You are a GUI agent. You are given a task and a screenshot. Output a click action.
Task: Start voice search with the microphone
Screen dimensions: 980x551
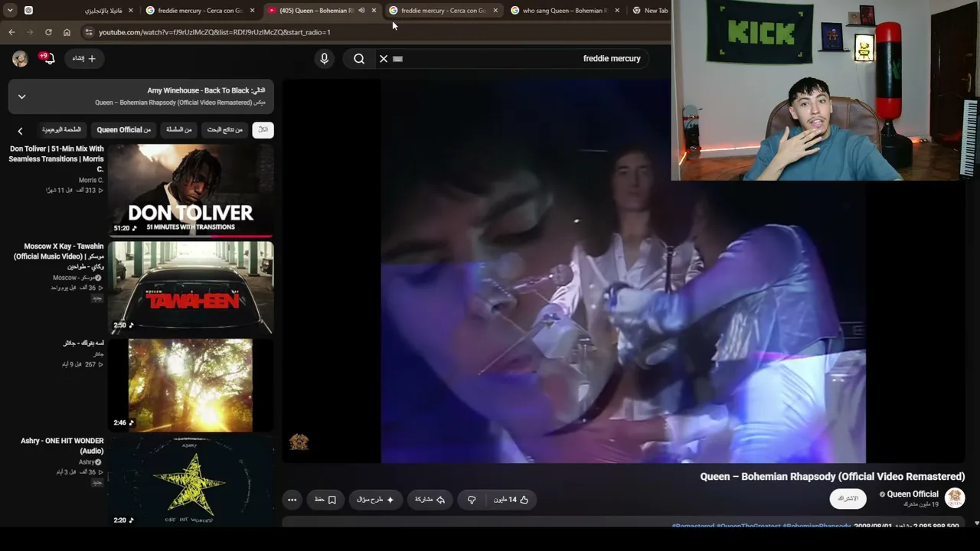(324, 59)
